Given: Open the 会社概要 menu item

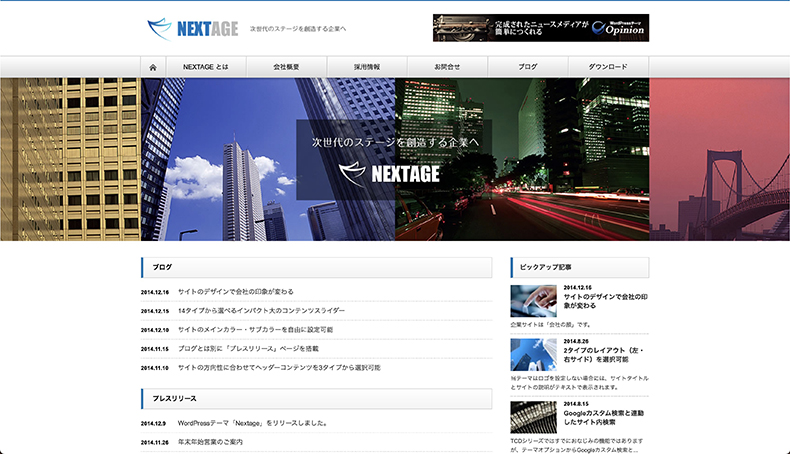Looking at the screenshot, I should [x=286, y=67].
